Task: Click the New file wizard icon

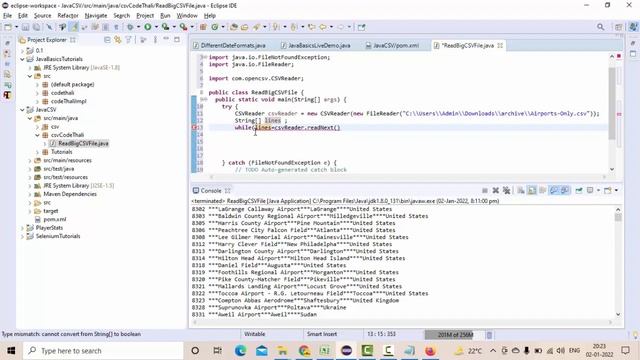Action: (x=8, y=27)
